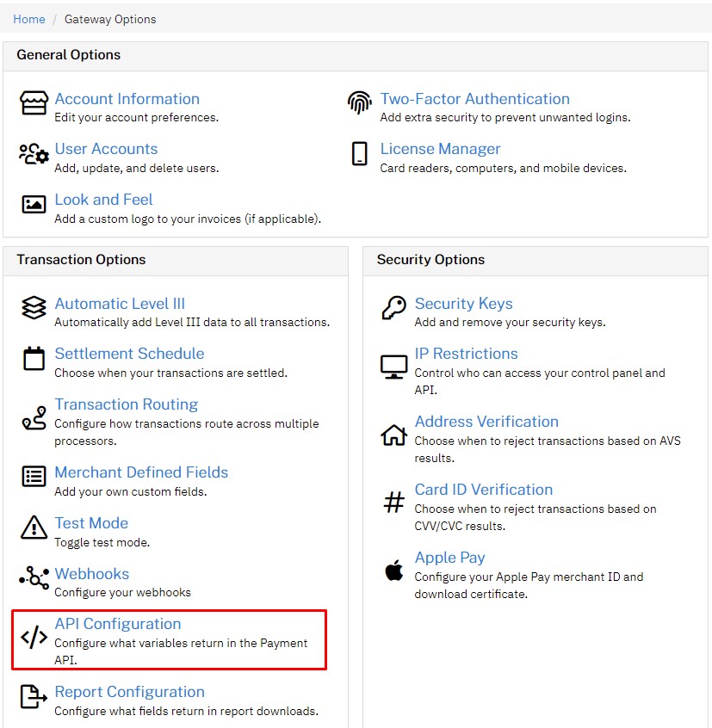Screen dimensions: 712x728
Task: Open the Apple Pay link
Action: coord(449,558)
